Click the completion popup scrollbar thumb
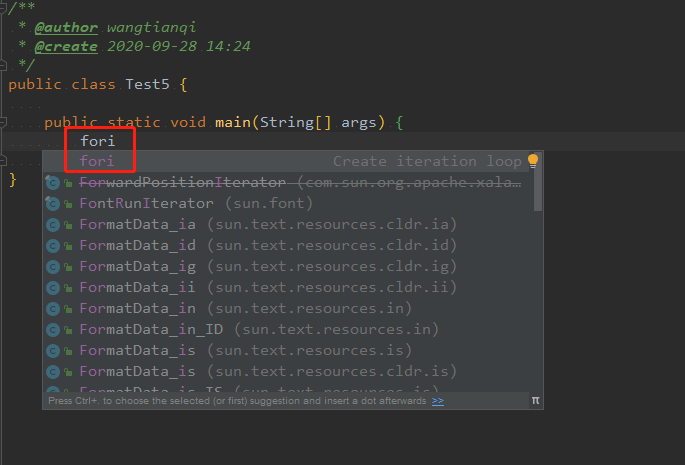685x465 pixels. point(538,181)
